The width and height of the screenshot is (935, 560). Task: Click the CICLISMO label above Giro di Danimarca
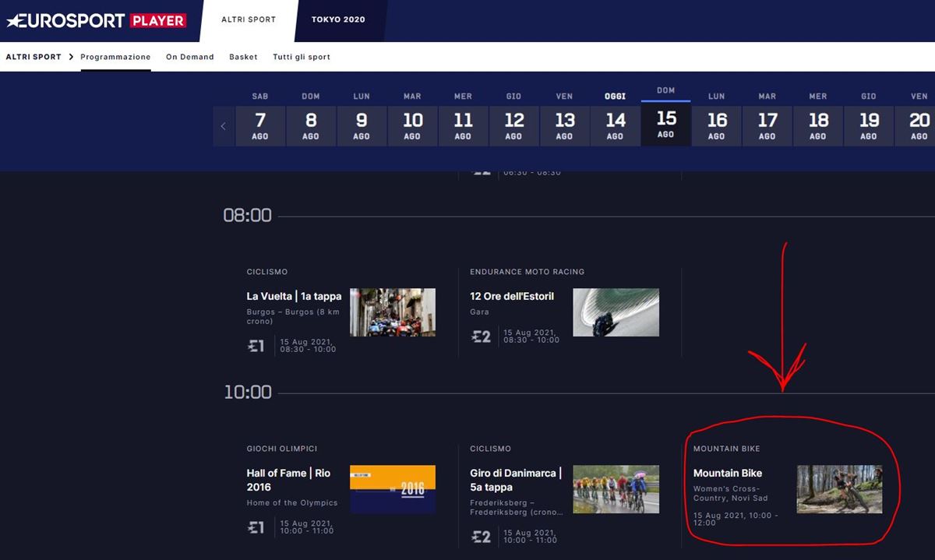coord(490,449)
